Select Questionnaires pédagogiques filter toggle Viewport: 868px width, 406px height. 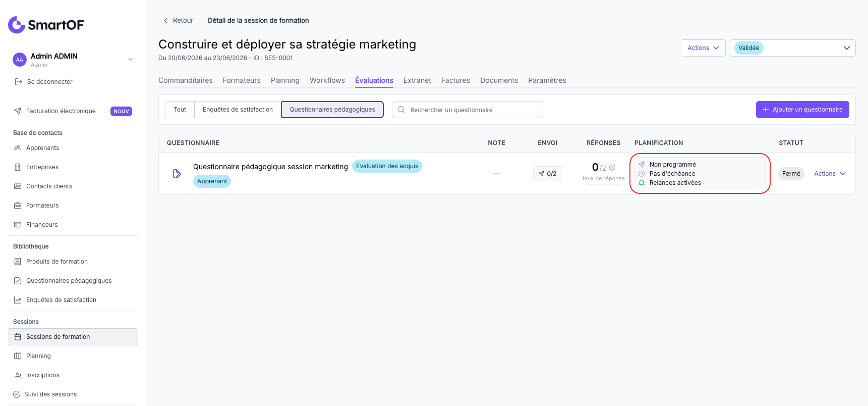coord(332,110)
